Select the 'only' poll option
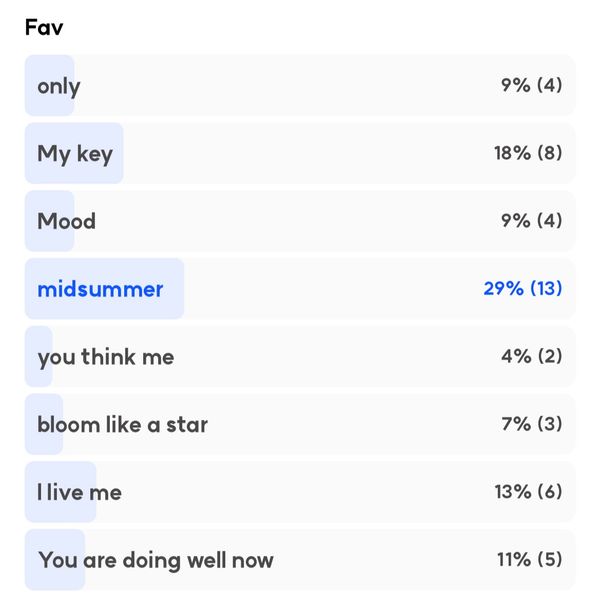 coord(300,85)
